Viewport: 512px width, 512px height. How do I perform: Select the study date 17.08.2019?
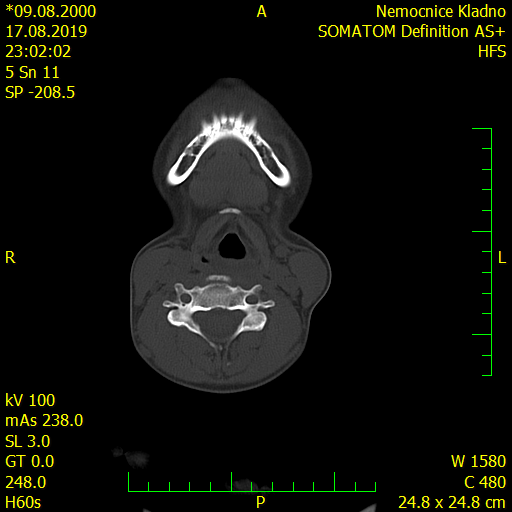pos(46,32)
